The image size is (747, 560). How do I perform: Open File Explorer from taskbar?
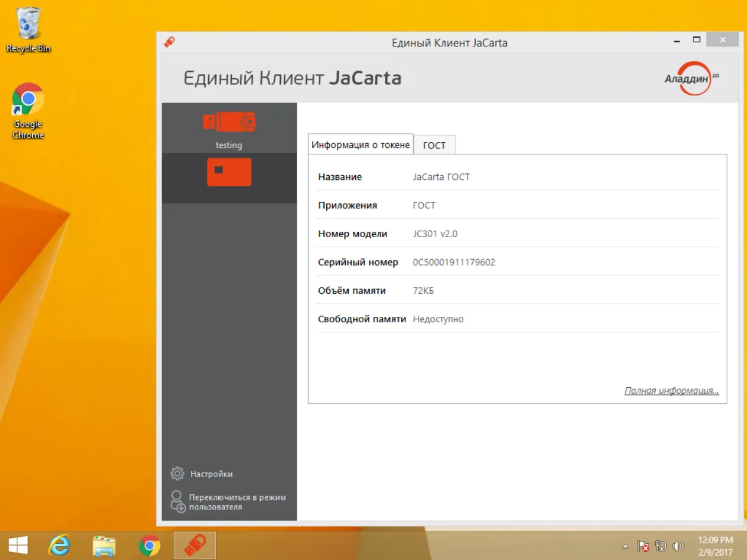coord(104,545)
